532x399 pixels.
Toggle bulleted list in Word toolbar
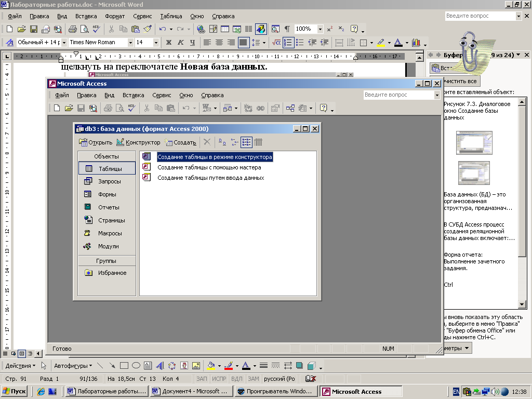pyautogui.click(x=300, y=43)
